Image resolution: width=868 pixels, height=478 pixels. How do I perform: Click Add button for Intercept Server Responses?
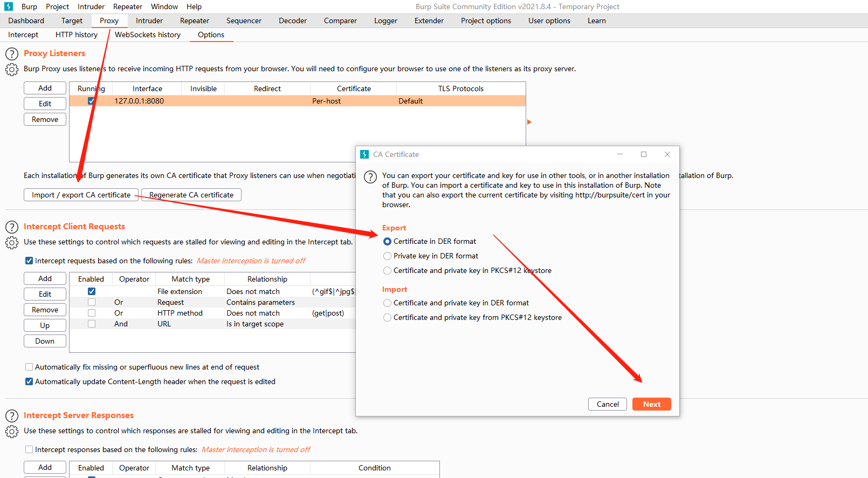[x=45, y=467]
